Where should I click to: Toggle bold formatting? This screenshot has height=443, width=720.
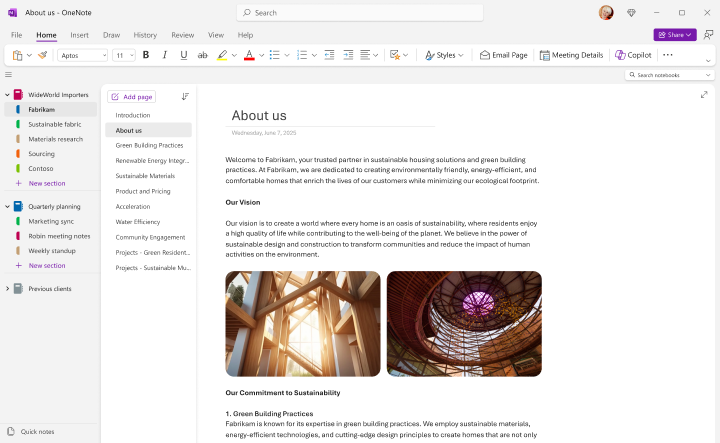pos(146,55)
